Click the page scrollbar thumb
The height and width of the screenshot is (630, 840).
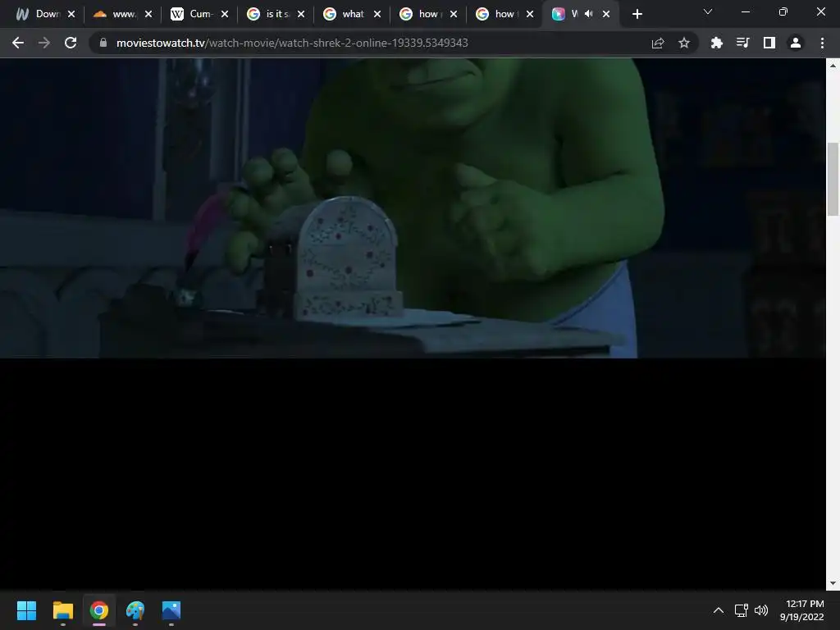[833, 179]
